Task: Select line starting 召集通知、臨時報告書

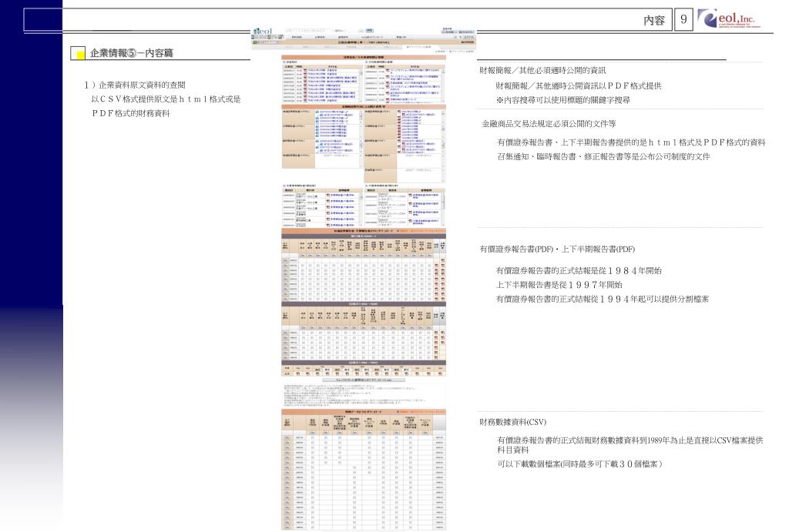Action: click(x=604, y=156)
